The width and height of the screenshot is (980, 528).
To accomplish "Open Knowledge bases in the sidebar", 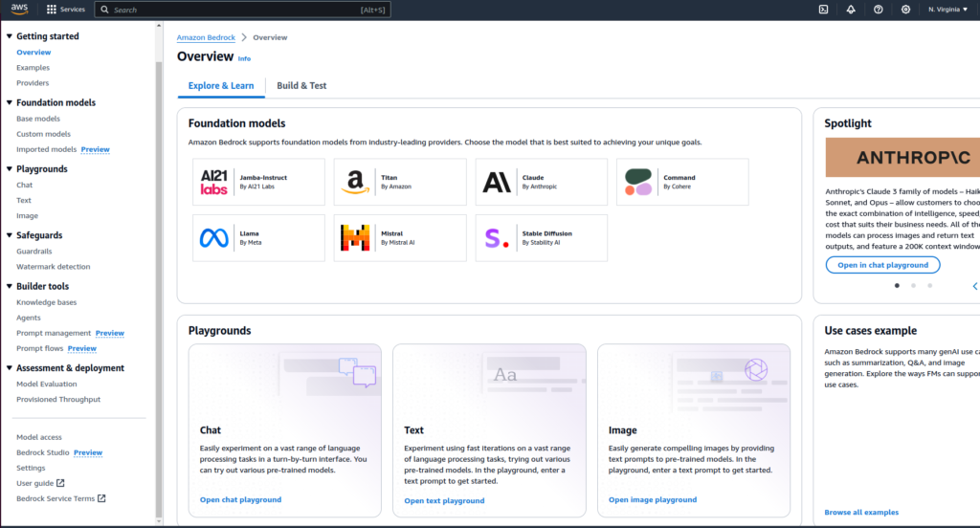I will [47, 302].
